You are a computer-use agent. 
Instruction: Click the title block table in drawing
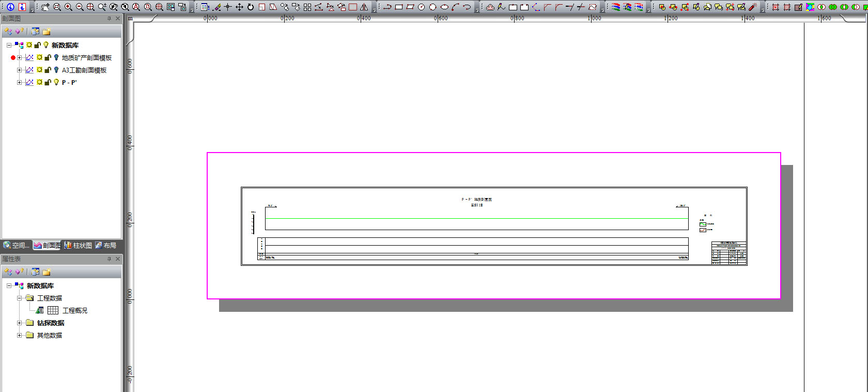[x=729, y=253]
